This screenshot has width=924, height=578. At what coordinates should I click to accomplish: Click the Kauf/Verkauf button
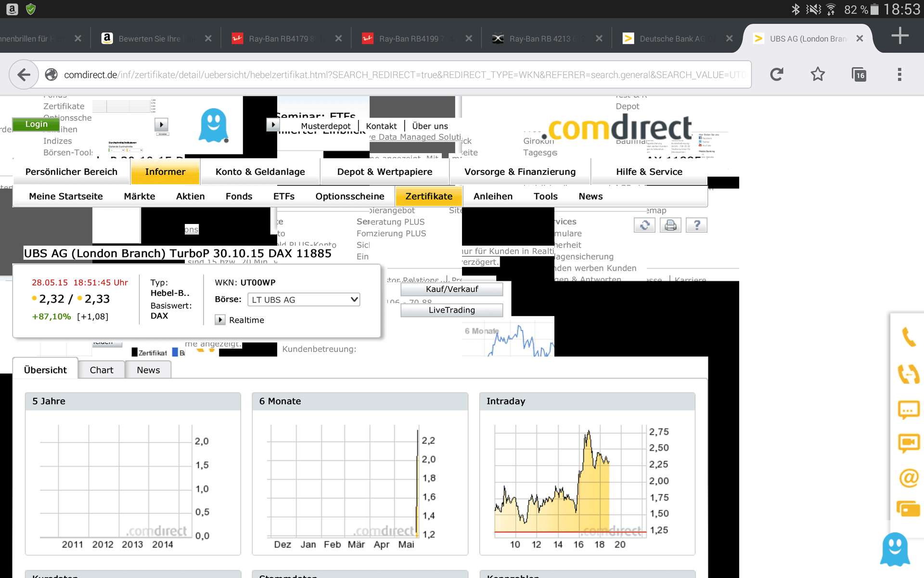[452, 289]
